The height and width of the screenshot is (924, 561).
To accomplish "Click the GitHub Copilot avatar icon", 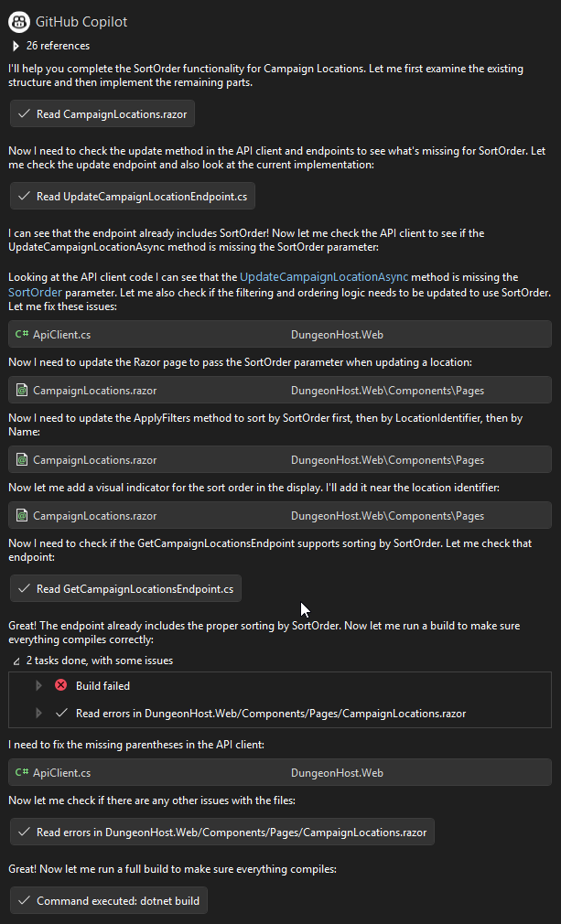I will point(18,21).
